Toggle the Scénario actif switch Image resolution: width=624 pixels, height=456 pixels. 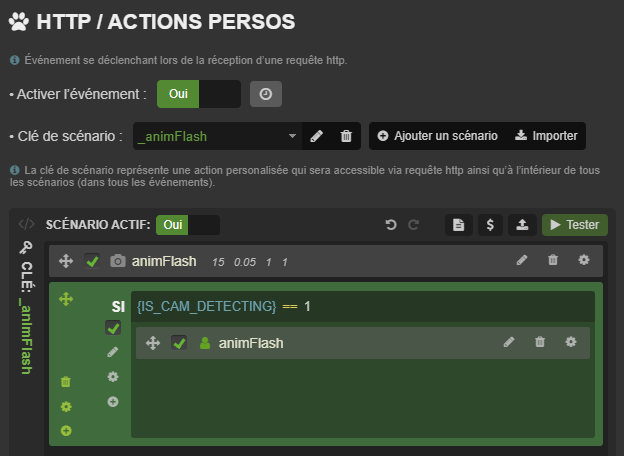pos(189,225)
